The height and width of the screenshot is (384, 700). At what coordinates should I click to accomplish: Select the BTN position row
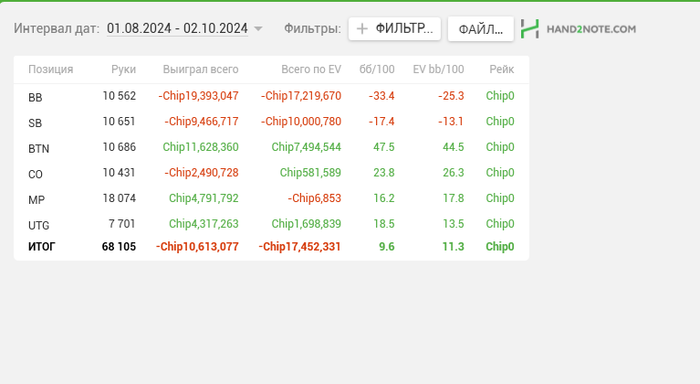pyautogui.click(x=271, y=147)
